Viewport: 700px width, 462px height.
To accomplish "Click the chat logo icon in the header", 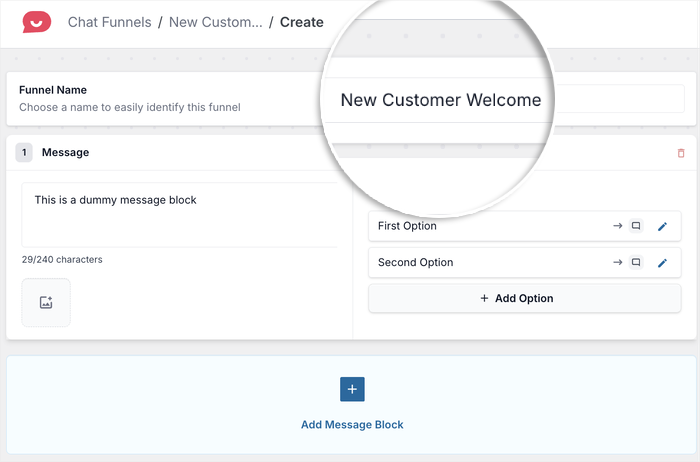I will click(x=37, y=21).
